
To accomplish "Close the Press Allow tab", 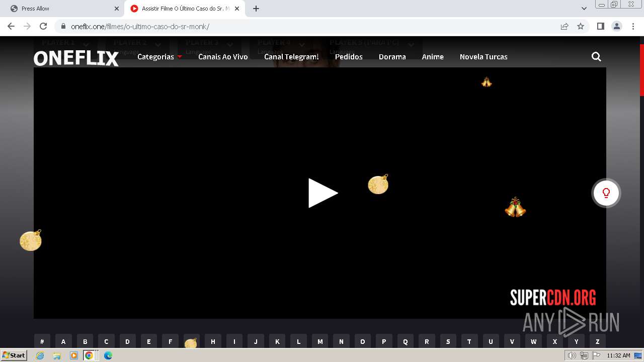I will pos(117,9).
